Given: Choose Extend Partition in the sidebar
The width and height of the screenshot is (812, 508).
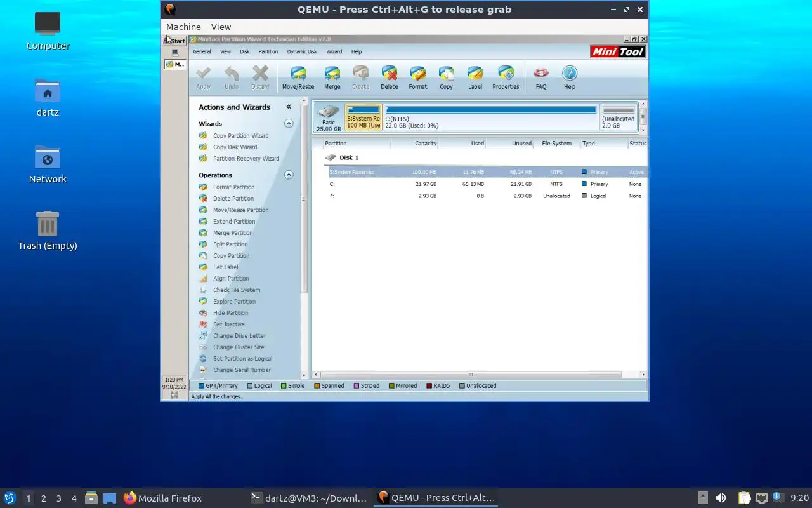Looking at the screenshot, I should 234,222.
